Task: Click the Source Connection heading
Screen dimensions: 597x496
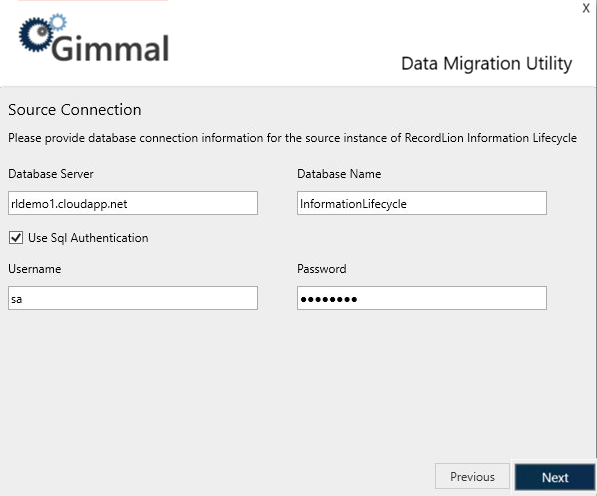Action: point(75,110)
